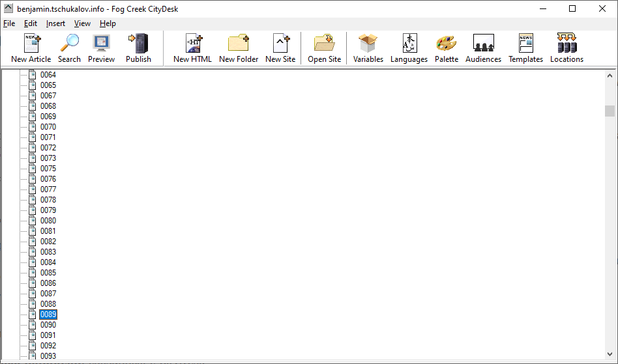618x364 pixels.
Task: Add a New HTML file
Action: pyautogui.click(x=192, y=48)
